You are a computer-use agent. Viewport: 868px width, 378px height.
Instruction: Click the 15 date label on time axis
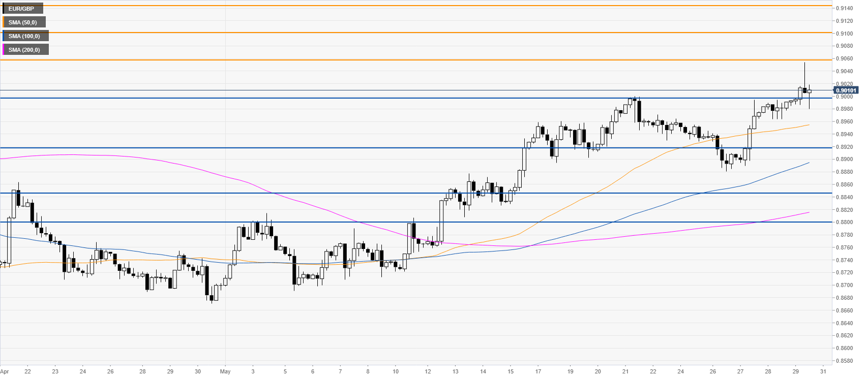(511, 371)
